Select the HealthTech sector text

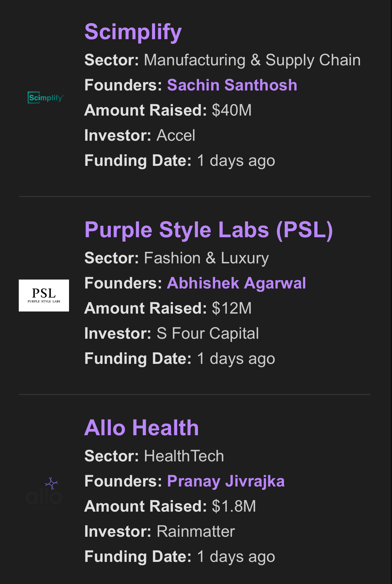(x=184, y=456)
